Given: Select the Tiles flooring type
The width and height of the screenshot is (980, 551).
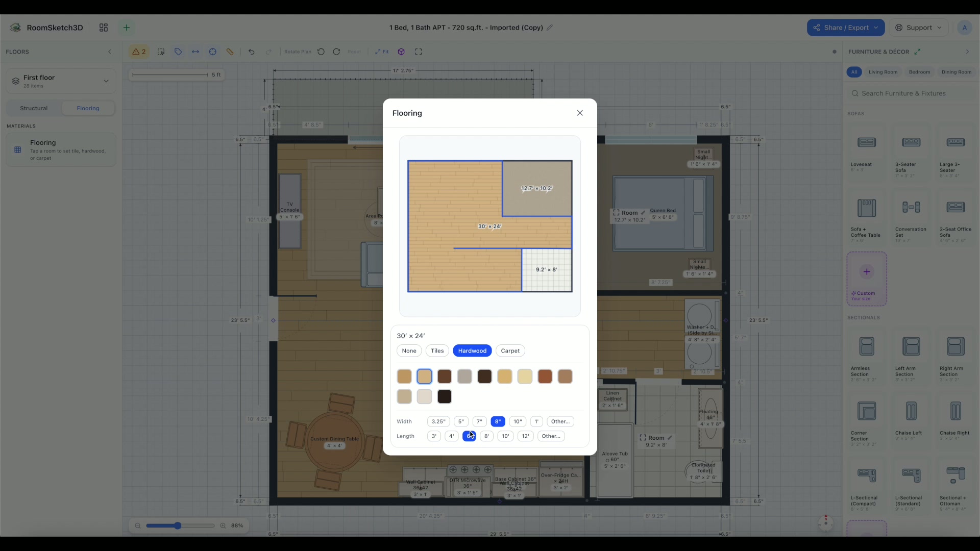Looking at the screenshot, I should tap(437, 350).
